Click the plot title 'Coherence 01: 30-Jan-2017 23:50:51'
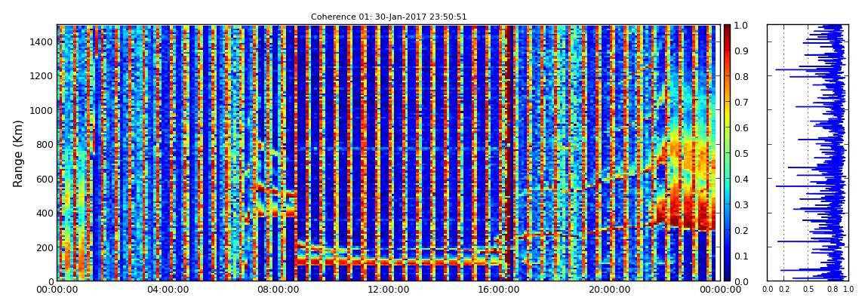 click(x=389, y=17)
